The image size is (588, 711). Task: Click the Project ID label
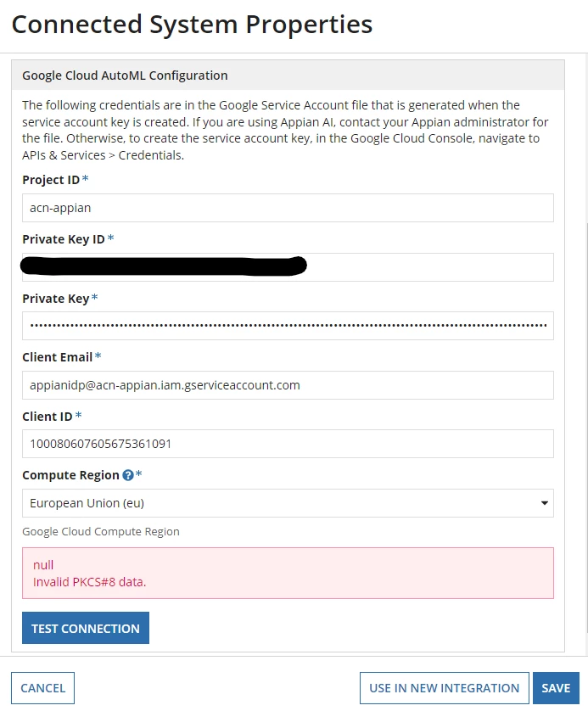51,180
